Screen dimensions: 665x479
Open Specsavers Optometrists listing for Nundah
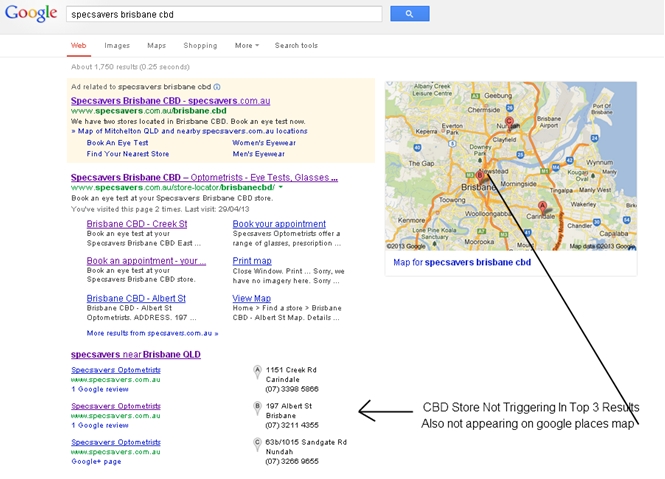coord(116,442)
